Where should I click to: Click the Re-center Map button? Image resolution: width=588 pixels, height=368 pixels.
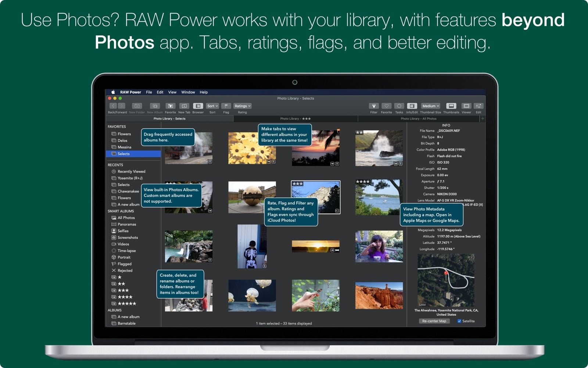coord(434,321)
